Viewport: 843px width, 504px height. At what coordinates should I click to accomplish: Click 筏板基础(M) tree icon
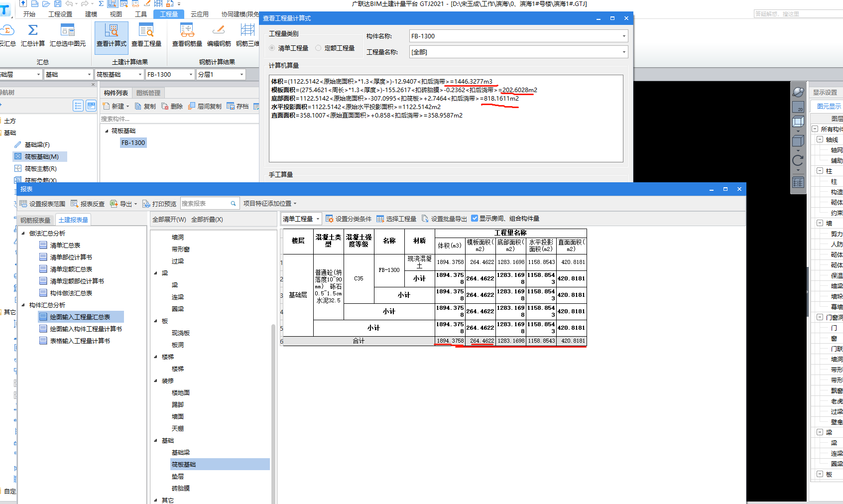click(18, 156)
